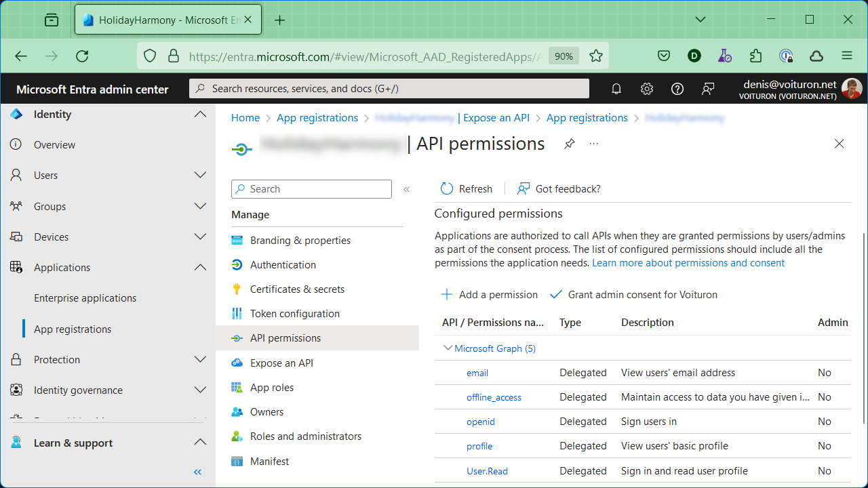Open the Pocket save icon
868x488 pixels.
pos(664,56)
